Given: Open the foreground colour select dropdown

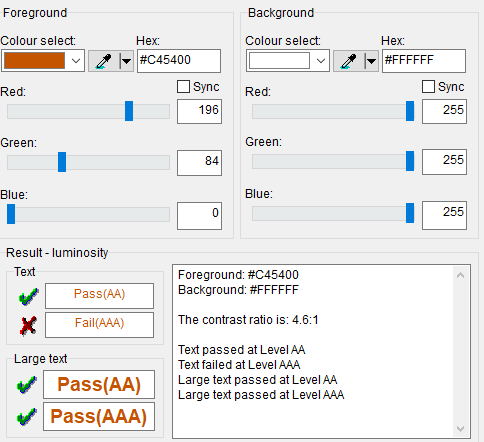Looking at the screenshot, I should [x=76, y=61].
